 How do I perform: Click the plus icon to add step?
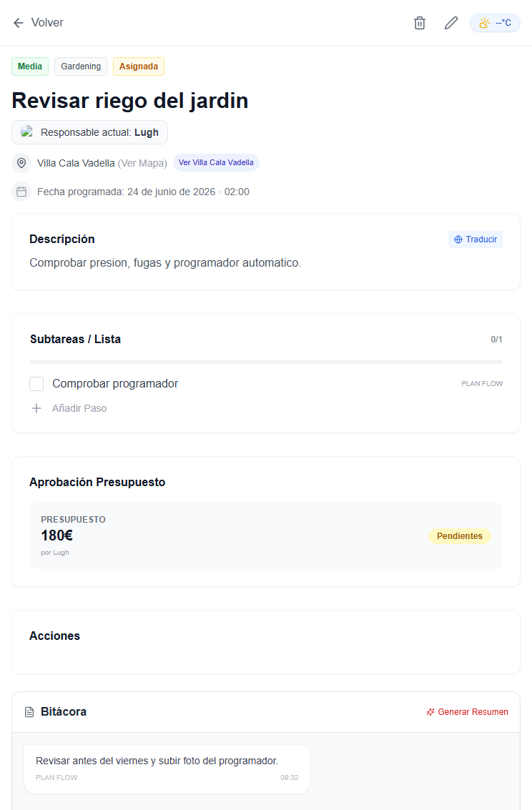36,408
